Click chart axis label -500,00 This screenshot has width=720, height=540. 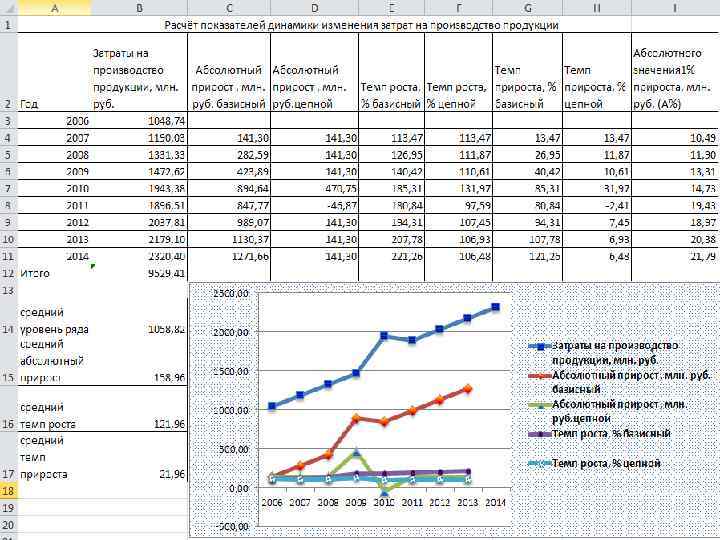click(232, 527)
